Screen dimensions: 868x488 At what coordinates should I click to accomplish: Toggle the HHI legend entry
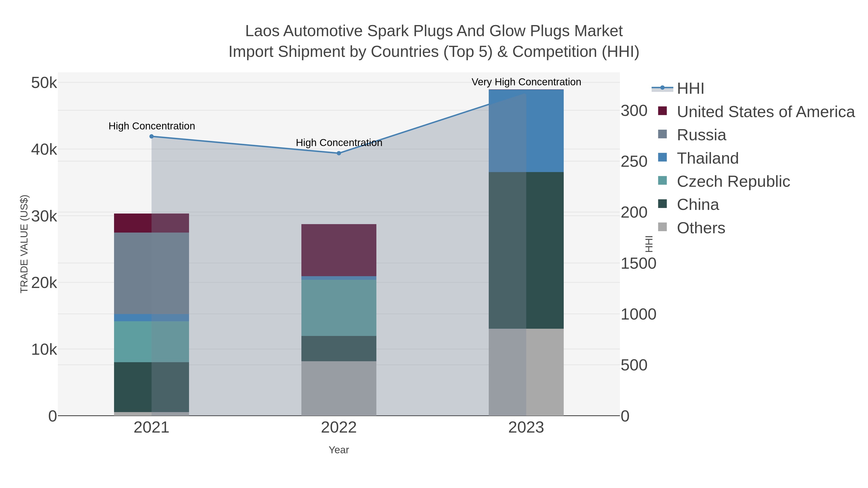[678, 88]
